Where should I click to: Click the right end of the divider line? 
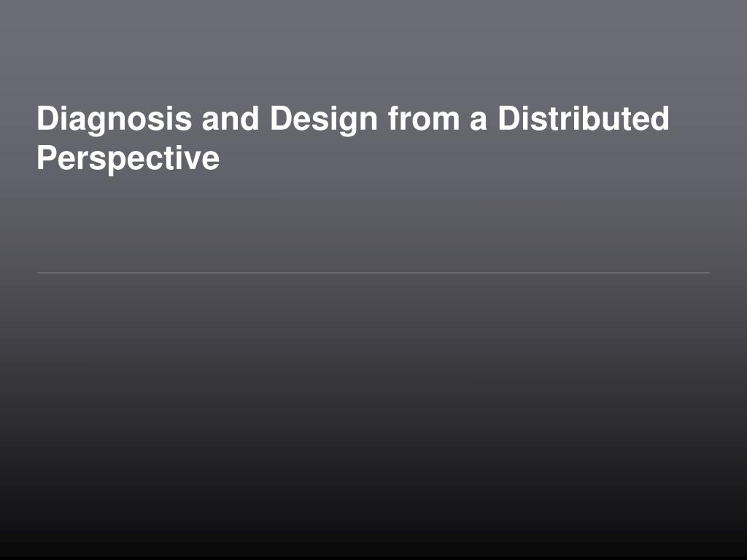[x=708, y=273]
